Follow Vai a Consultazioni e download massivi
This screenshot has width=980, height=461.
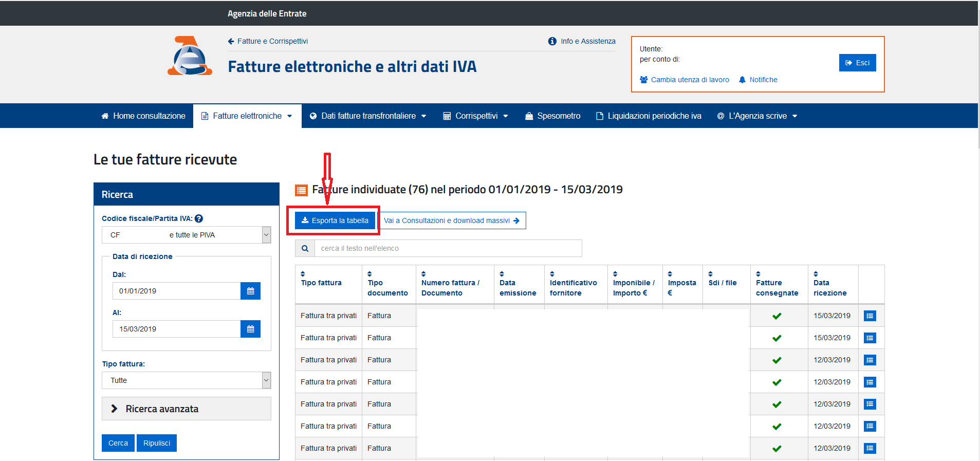[x=452, y=220]
